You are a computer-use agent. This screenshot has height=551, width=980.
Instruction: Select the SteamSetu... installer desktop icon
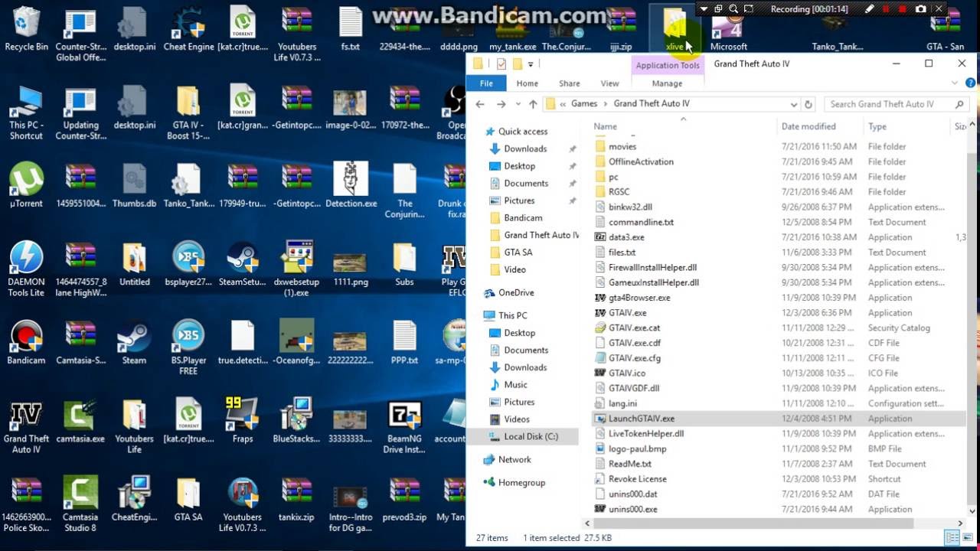pos(242,264)
